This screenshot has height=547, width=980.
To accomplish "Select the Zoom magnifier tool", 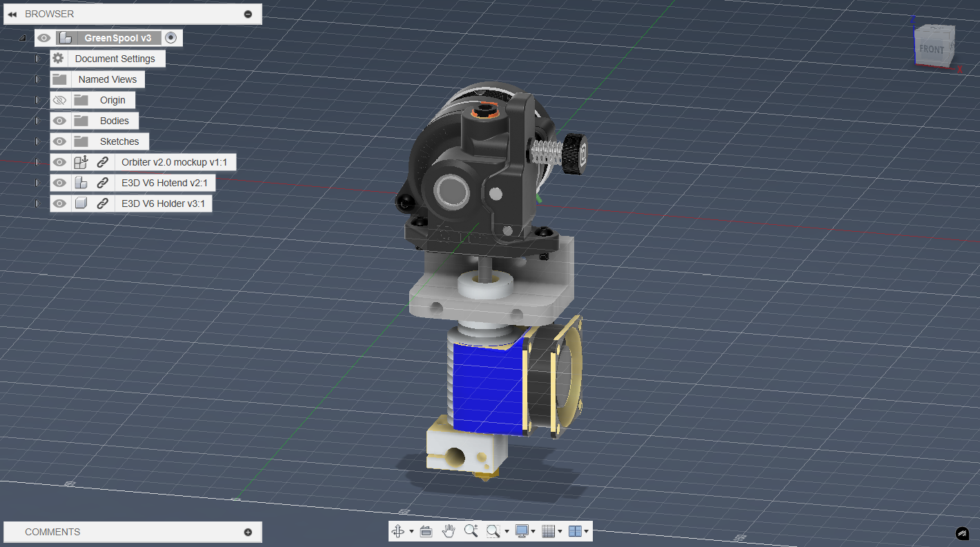I will tap(471, 531).
